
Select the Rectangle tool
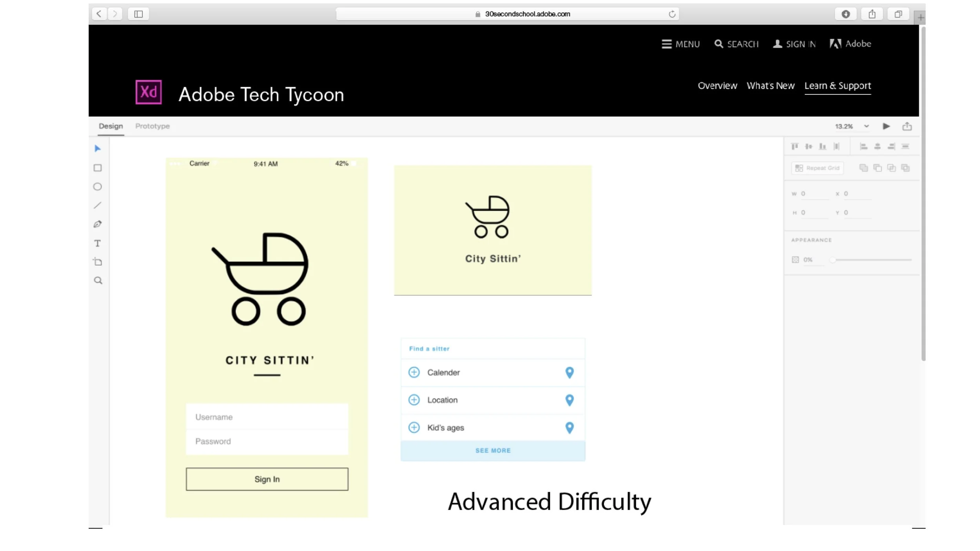pos(98,168)
